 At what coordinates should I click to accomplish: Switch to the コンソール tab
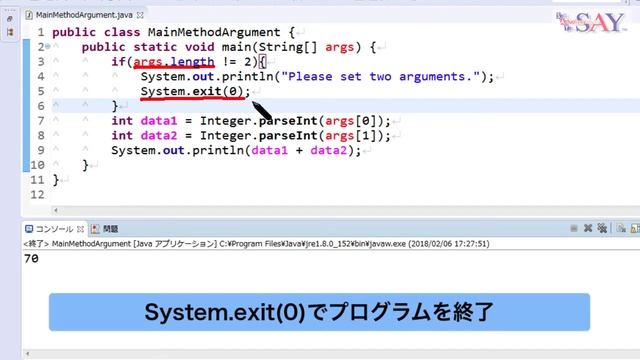click(54, 229)
